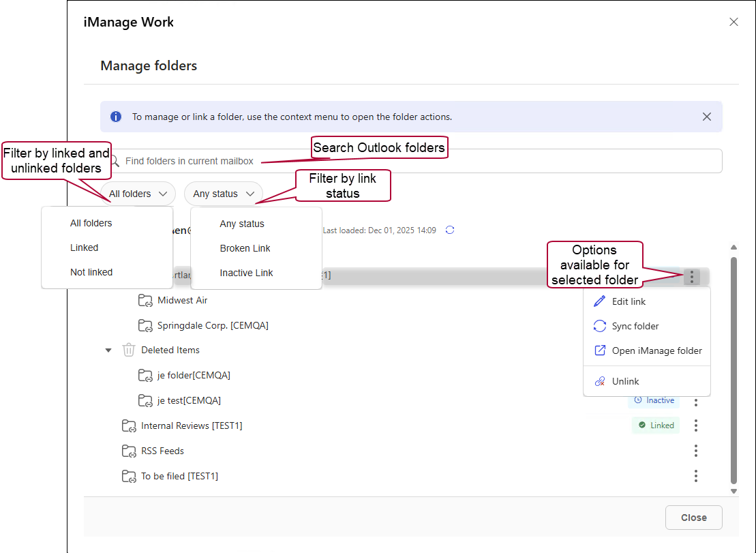This screenshot has height=553, width=756.
Task: Click the Inactive status badge
Action: (x=654, y=400)
